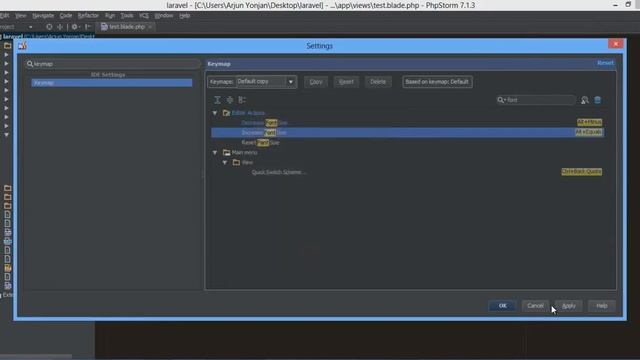Click the Help button in Settings
This screenshot has height=360, width=640.
[602, 306]
